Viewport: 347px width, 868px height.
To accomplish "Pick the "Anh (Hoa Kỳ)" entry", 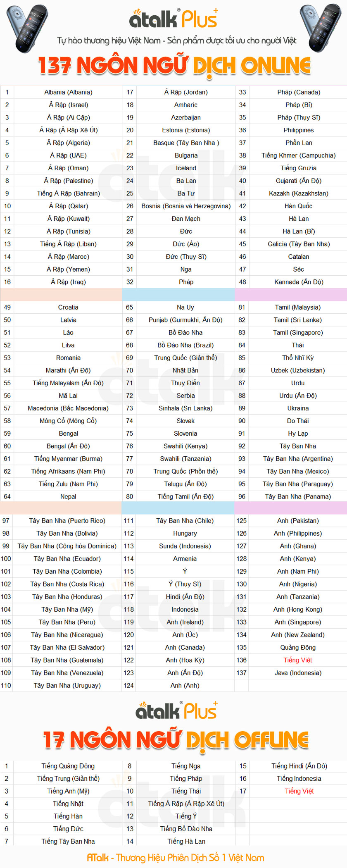I will click(185, 660).
